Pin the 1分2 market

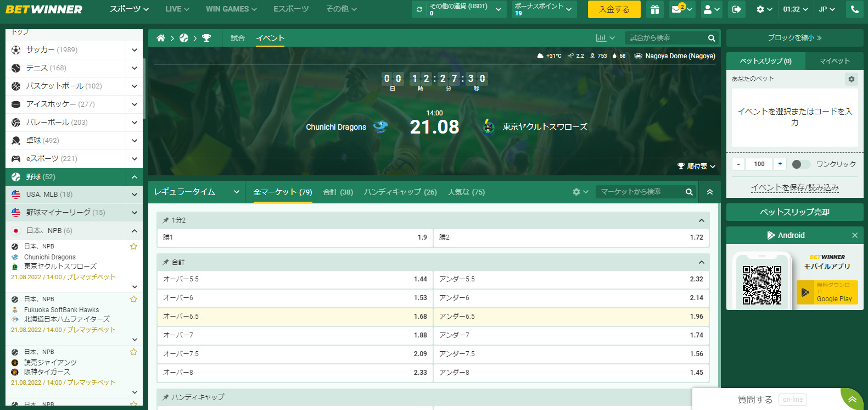coord(165,220)
